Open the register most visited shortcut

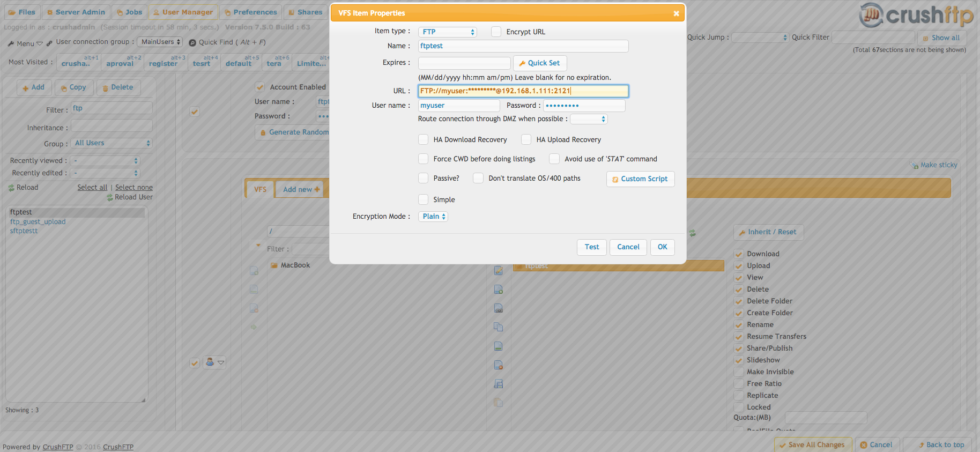coord(166,62)
